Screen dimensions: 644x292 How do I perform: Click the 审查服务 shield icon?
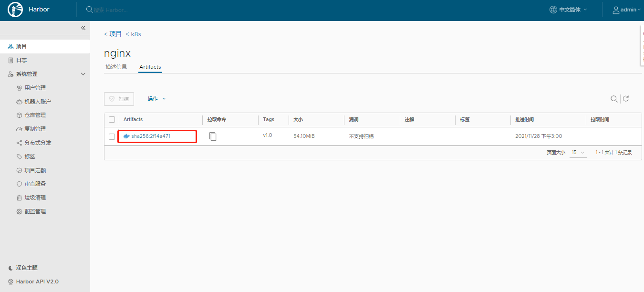pos(19,184)
